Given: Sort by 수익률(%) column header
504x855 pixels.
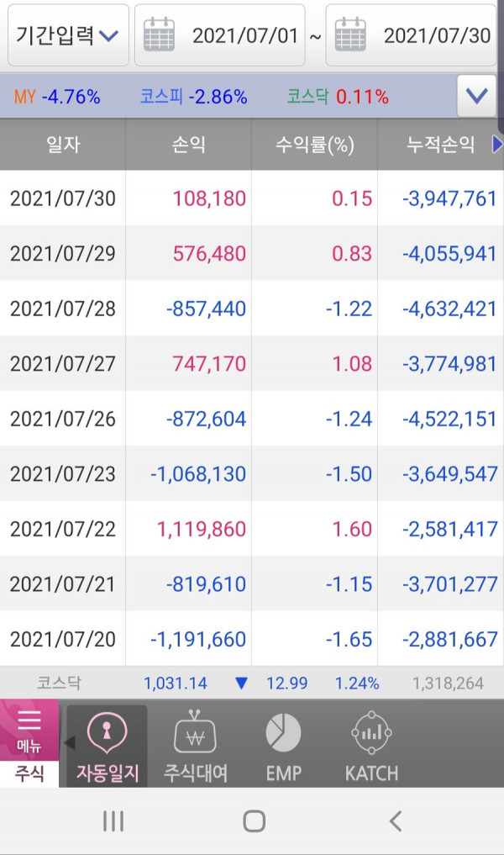Looking at the screenshot, I should pos(314,145).
